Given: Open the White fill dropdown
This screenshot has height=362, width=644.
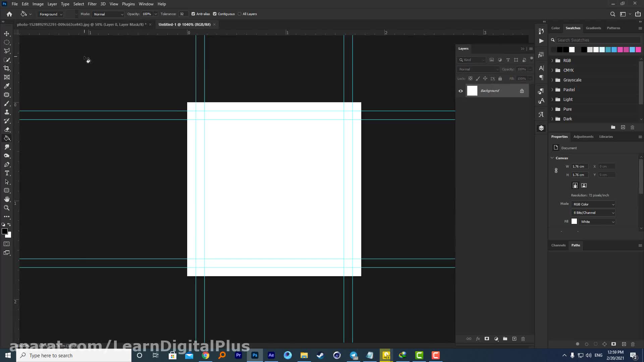Looking at the screenshot, I should click(x=597, y=222).
